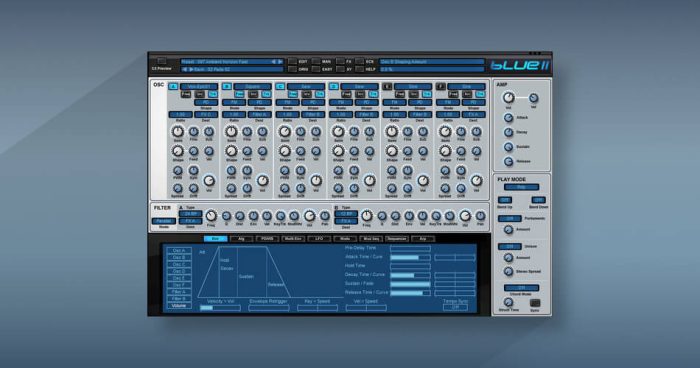The width and height of the screenshot is (700, 368).
Task: Open Play Mode Poly dropdown
Action: click(x=521, y=187)
